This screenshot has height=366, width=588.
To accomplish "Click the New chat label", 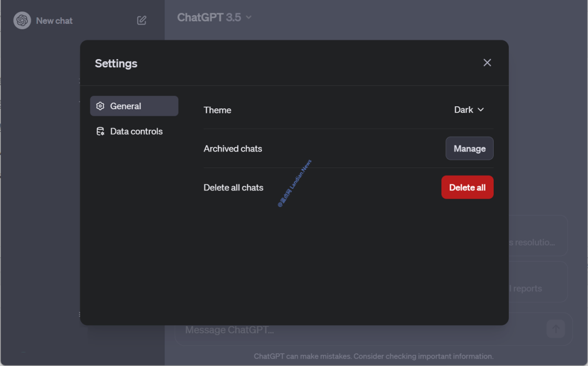I will (x=54, y=21).
